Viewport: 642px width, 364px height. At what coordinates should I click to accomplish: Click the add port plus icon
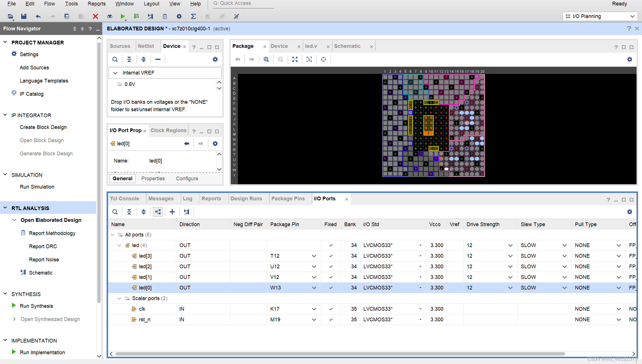coord(172,212)
